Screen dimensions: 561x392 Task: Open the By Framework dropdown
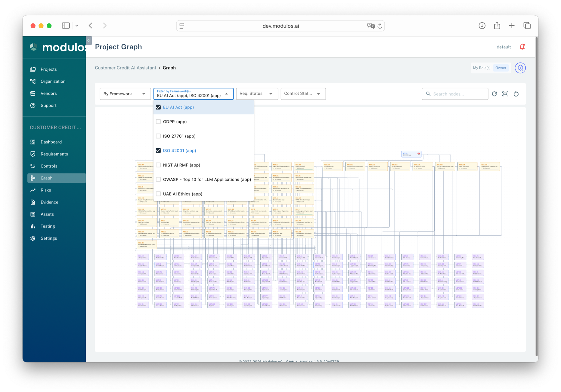[x=125, y=94]
